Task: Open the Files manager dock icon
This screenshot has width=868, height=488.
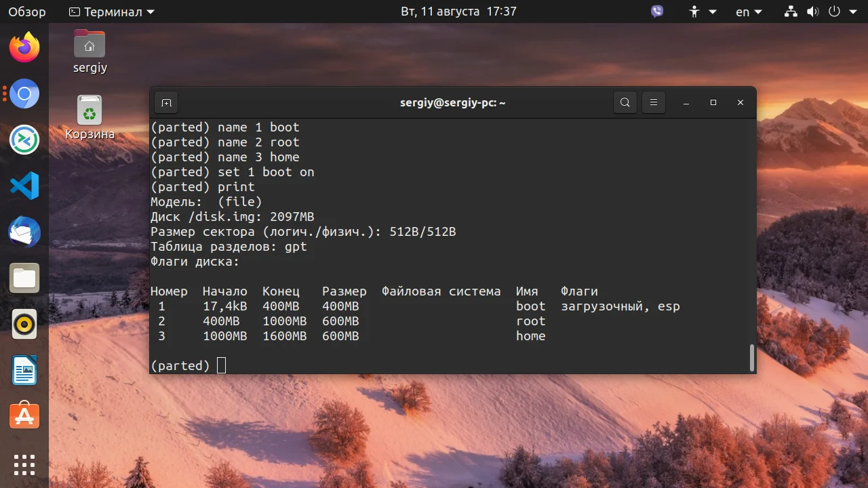Action: (x=24, y=278)
